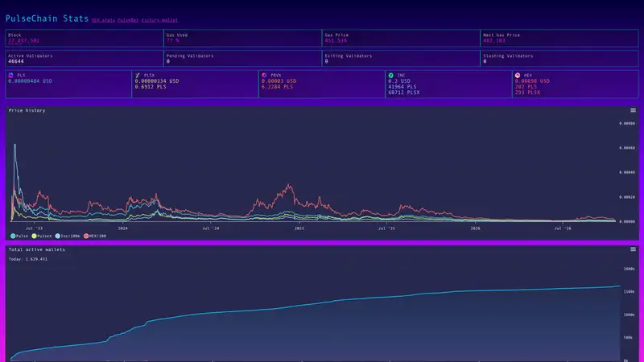The width and height of the screenshot is (644, 362).
Task: Toggle the Pulse series in legend
Action: pyautogui.click(x=19, y=236)
